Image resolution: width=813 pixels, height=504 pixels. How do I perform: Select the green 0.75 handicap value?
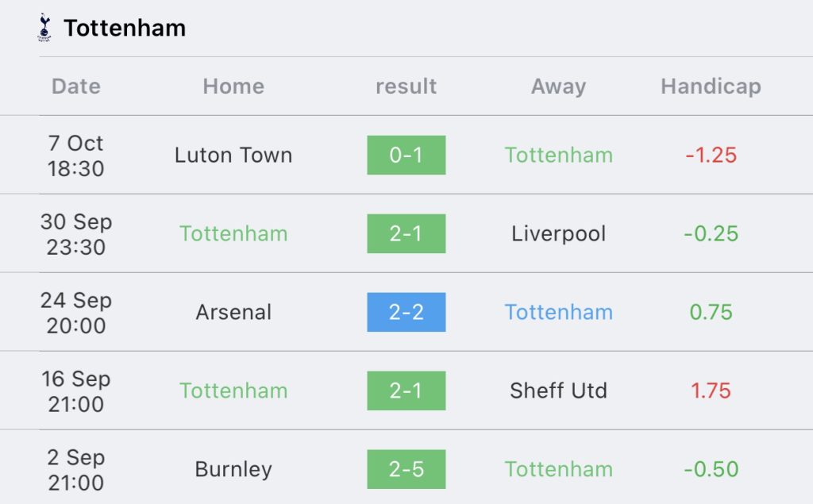point(711,312)
